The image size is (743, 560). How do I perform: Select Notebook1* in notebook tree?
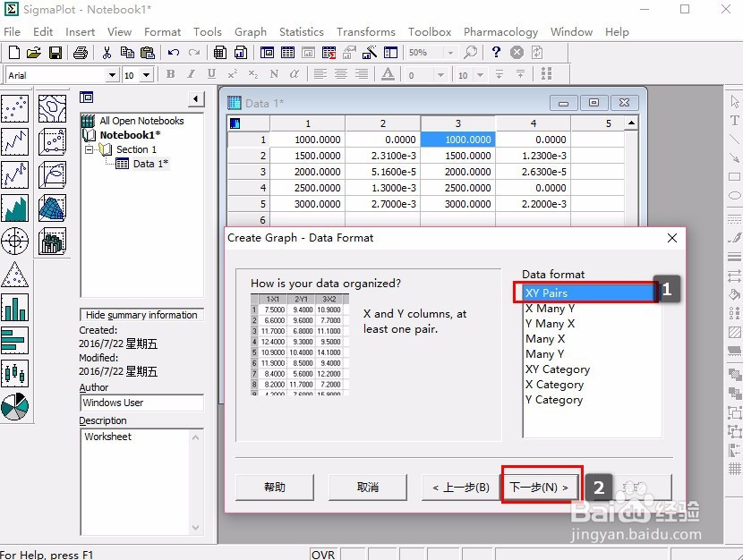(130, 135)
